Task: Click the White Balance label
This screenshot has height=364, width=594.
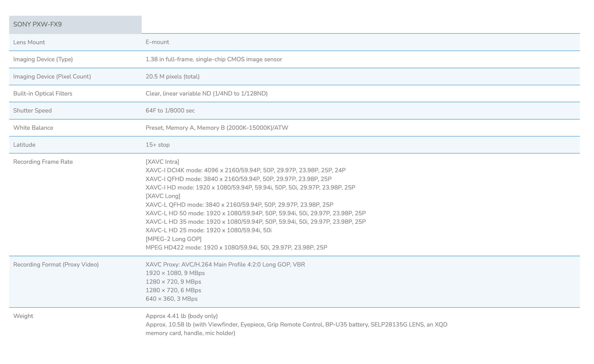Action: tap(33, 128)
